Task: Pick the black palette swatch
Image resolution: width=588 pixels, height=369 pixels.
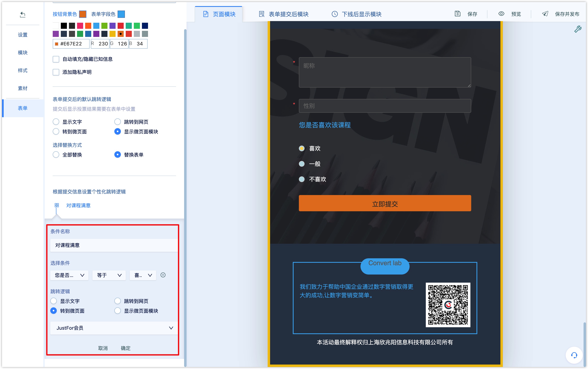Action: (x=64, y=26)
